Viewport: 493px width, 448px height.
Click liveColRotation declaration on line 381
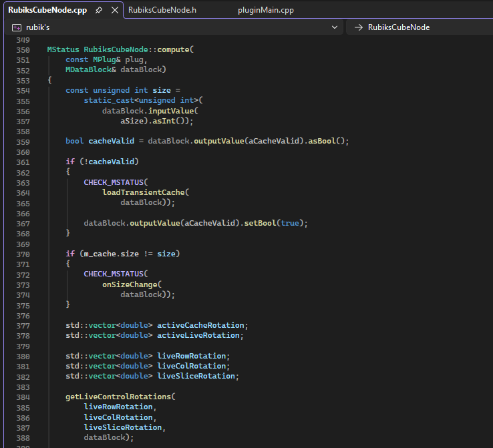(x=192, y=366)
